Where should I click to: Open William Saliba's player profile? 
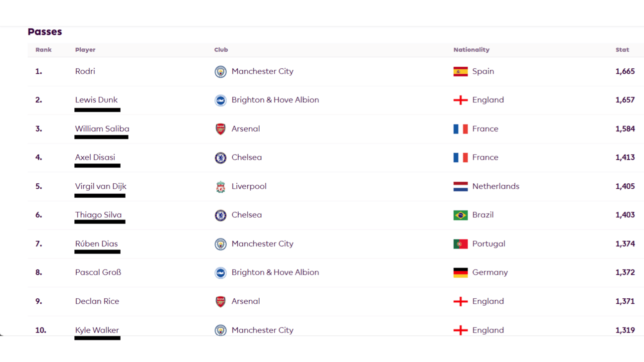tap(102, 129)
